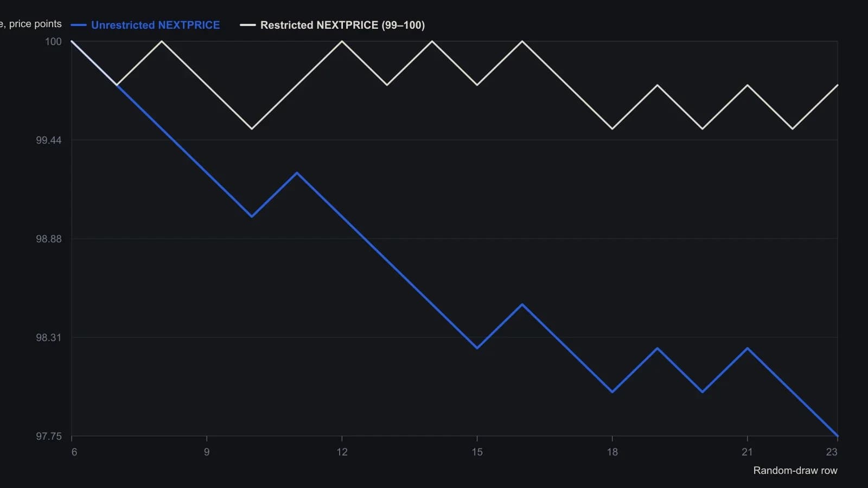Click the Random-draw row axis title

[795, 471]
